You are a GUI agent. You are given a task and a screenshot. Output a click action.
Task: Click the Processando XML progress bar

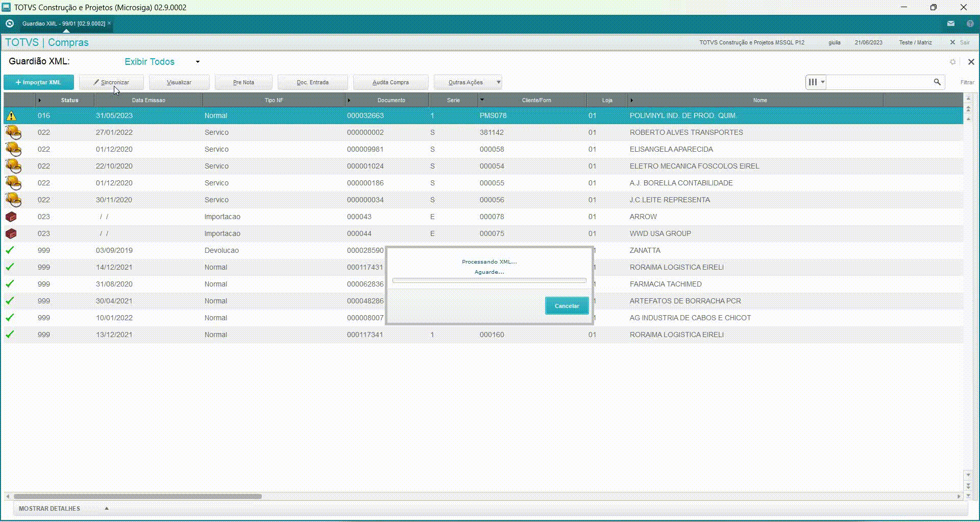click(489, 280)
